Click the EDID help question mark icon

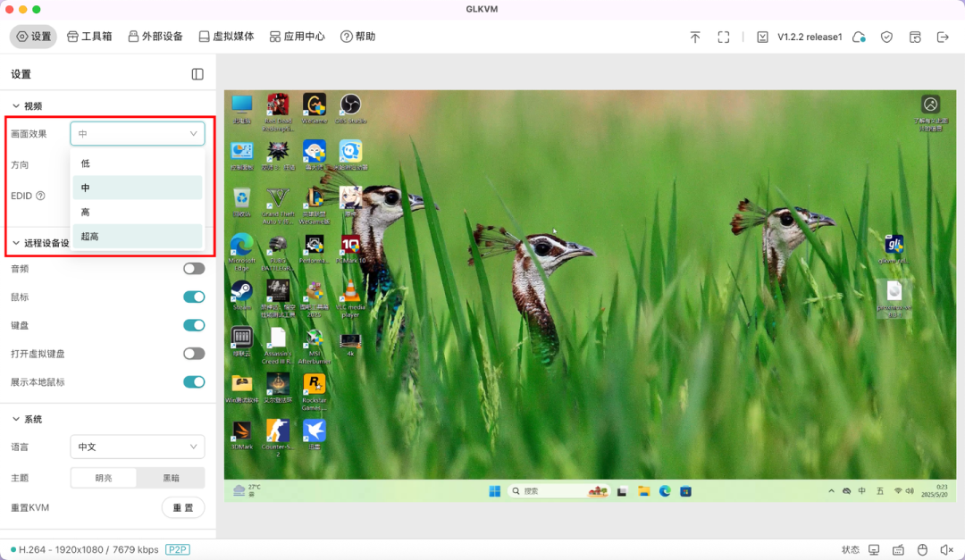coord(40,196)
